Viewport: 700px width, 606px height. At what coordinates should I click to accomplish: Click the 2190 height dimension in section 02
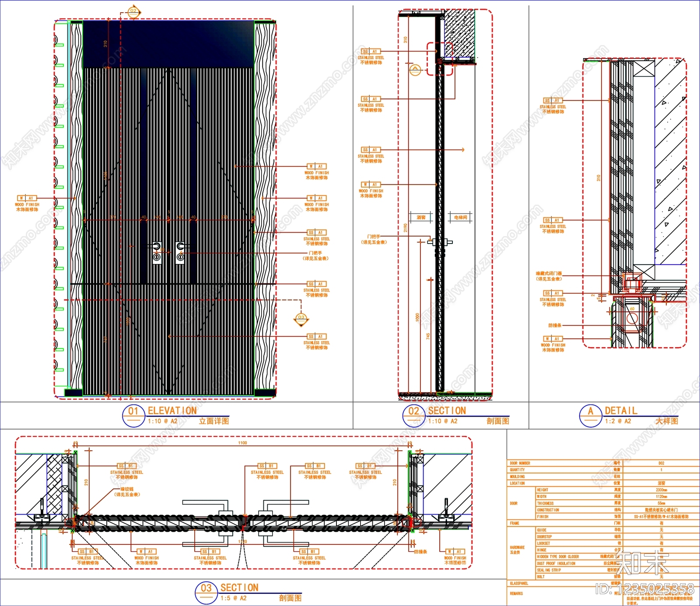pyautogui.click(x=406, y=228)
